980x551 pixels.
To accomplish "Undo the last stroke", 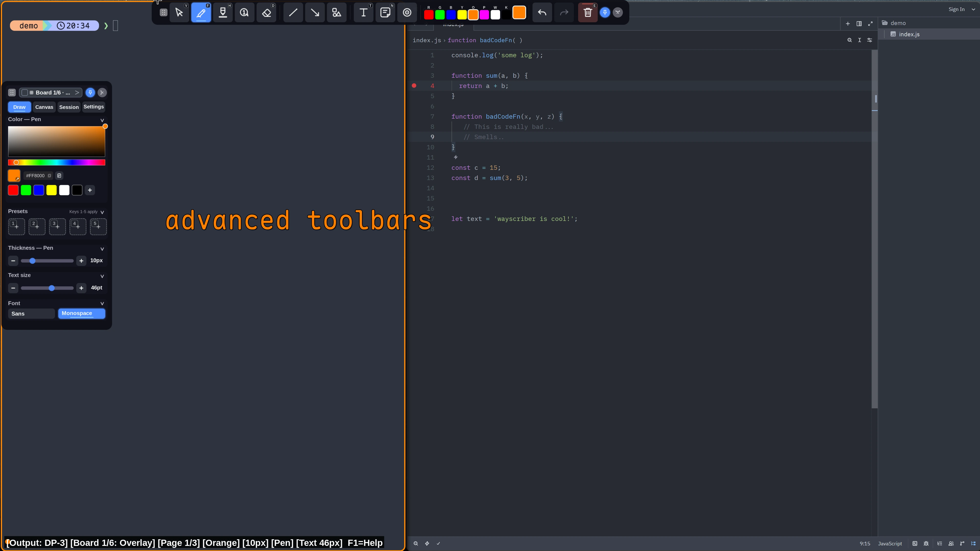I will click(542, 13).
